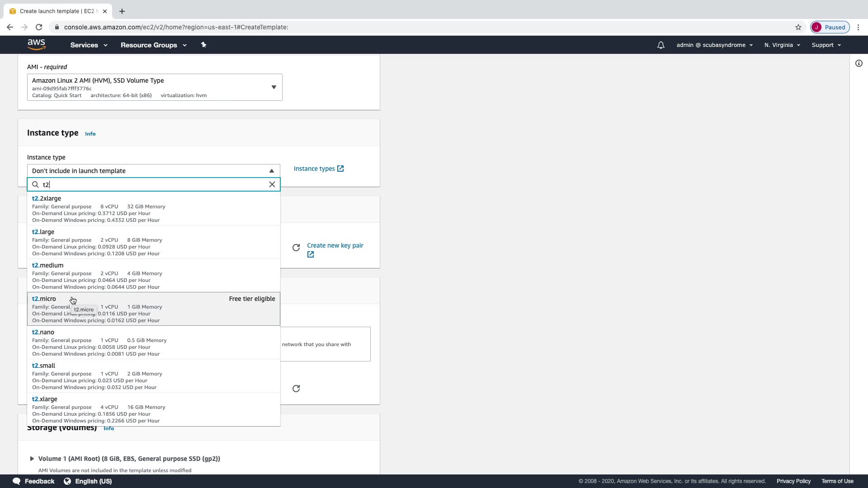This screenshot has width=868, height=488.
Task: Expand Volume 1 (AMI Root) details
Action: coord(32,459)
